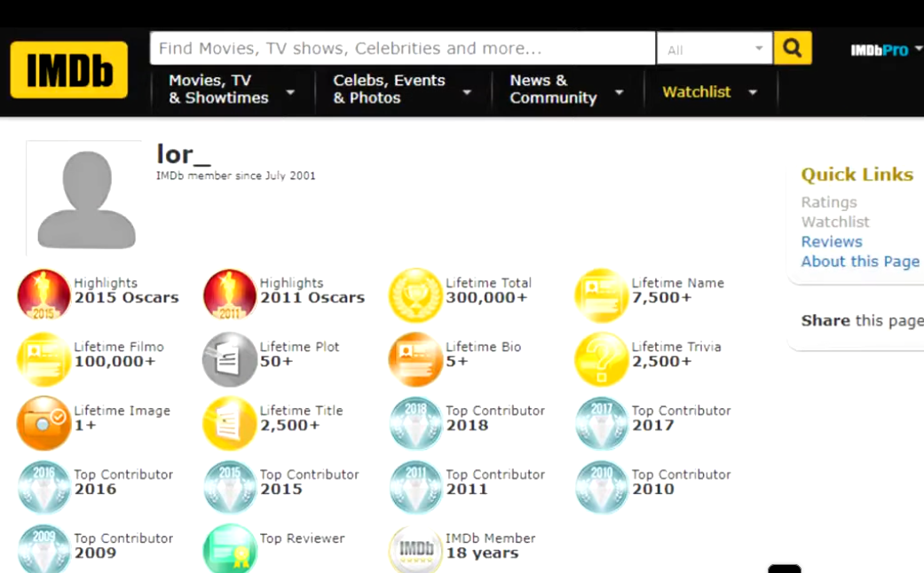
Task: Open the Ratings quick link
Action: coord(828,202)
